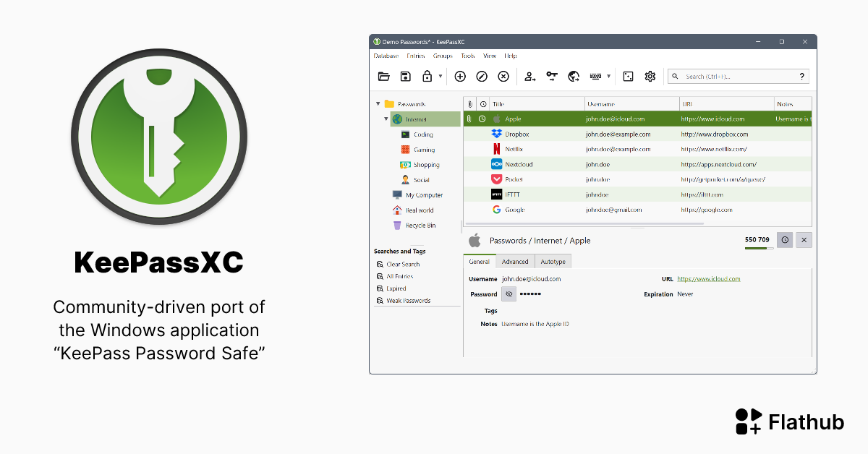Image resolution: width=868 pixels, height=454 pixels.
Task: Open the password generator dice icon
Action: click(x=629, y=77)
